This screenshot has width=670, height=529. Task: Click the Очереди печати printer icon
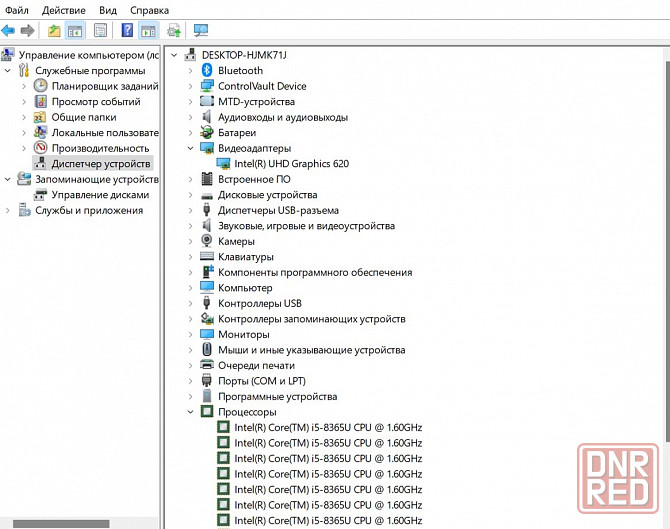pos(207,365)
